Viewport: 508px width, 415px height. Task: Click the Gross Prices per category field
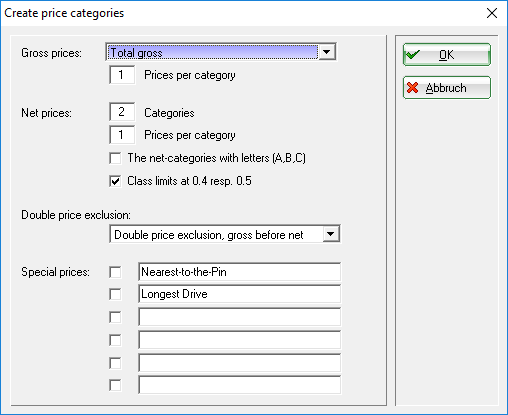(122, 75)
